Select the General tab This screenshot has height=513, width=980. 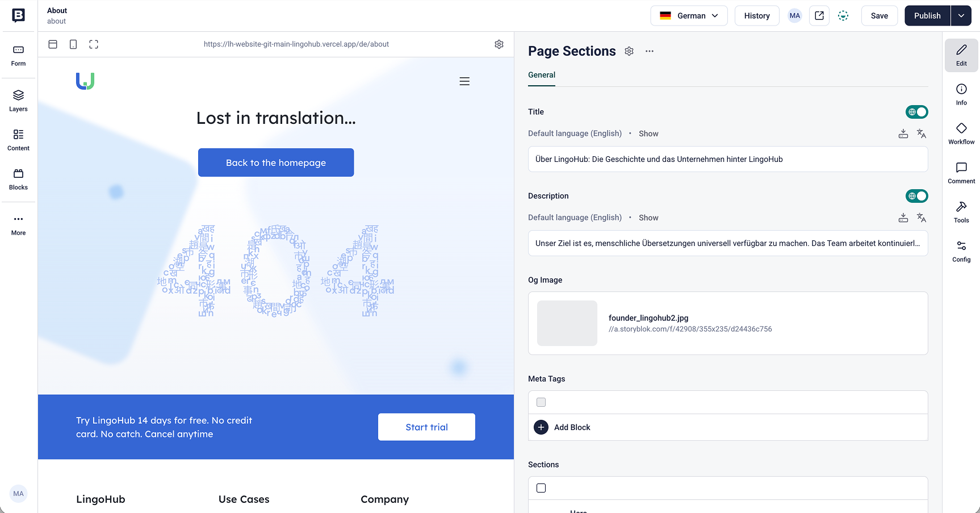click(542, 75)
